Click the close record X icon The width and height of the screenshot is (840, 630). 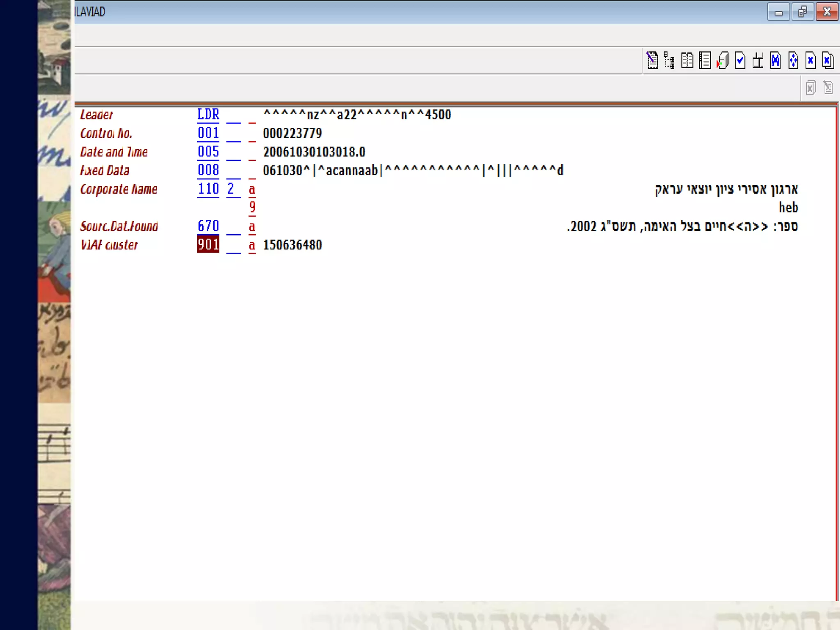click(810, 60)
